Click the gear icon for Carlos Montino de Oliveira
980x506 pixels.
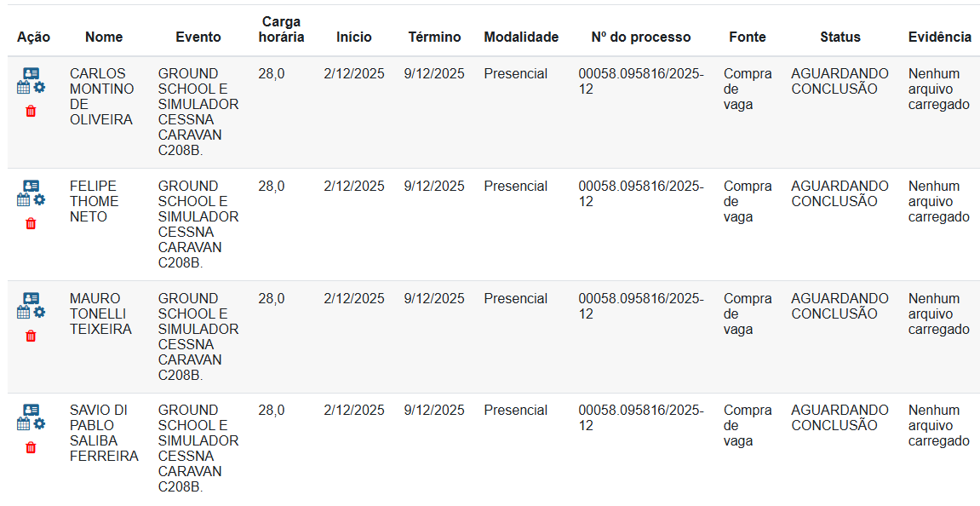39,88
